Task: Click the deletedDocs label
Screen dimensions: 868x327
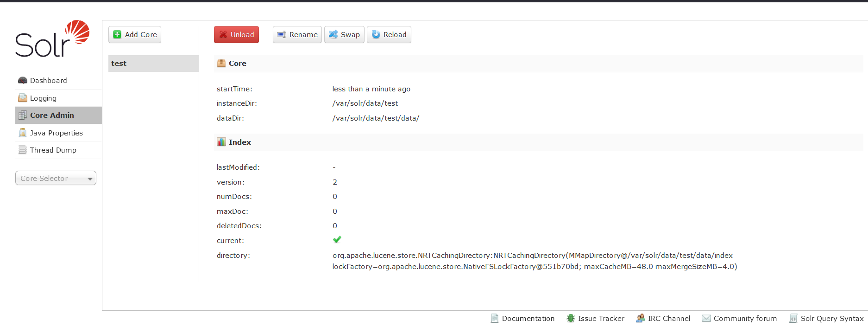Action: click(x=239, y=226)
